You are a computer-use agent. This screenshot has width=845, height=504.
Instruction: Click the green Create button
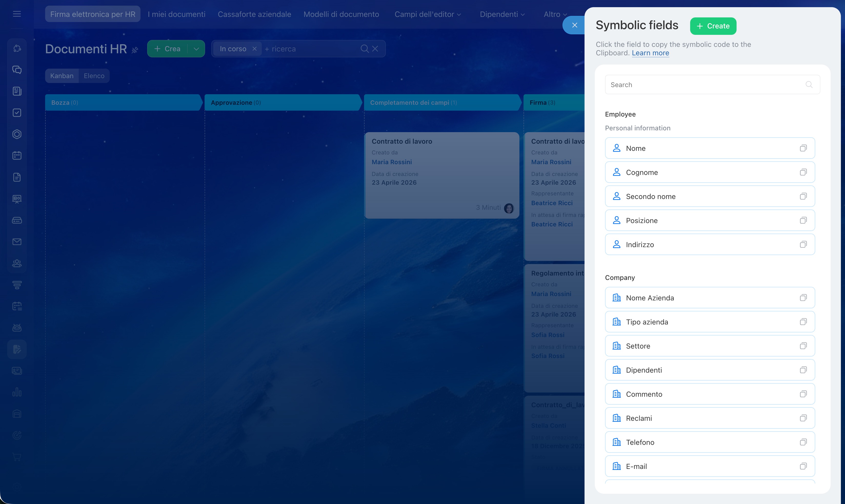click(713, 26)
